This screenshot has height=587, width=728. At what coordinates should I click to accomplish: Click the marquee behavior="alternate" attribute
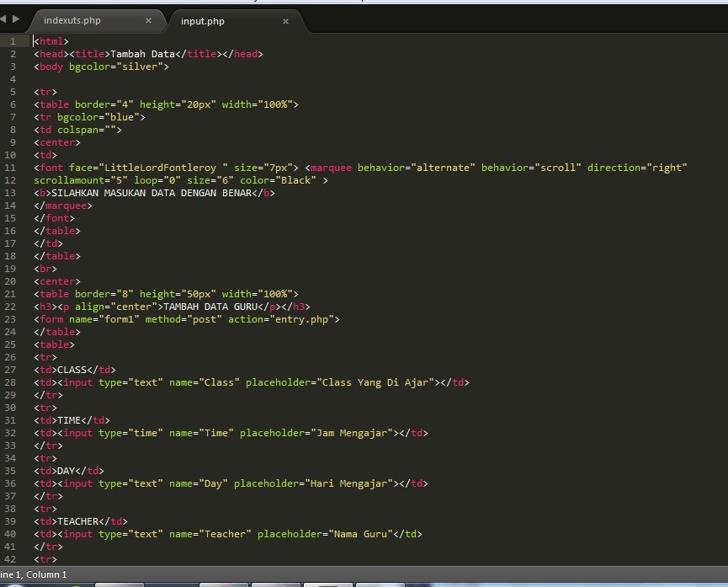(416, 168)
